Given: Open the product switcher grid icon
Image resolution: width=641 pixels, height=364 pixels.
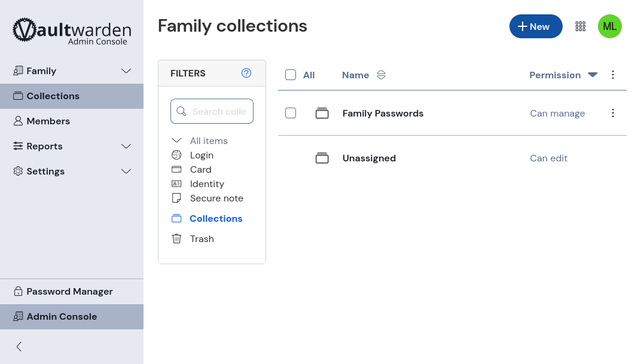Looking at the screenshot, I should pyautogui.click(x=581, y=26).
